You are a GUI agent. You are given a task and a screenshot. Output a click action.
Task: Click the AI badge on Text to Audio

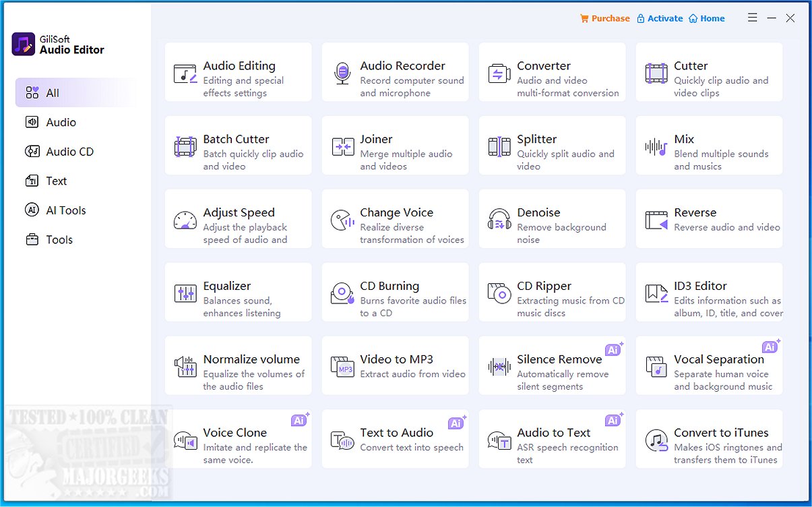(x=457, y=422)
